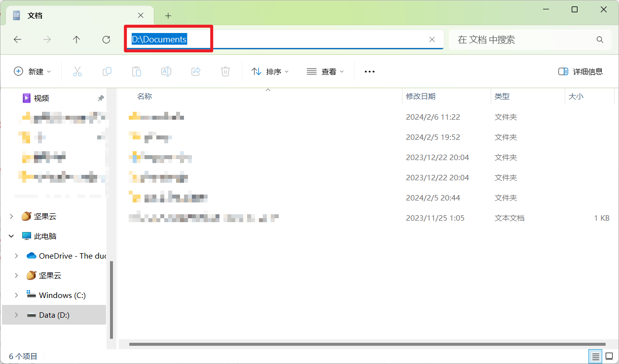Open the 排序 sort dropdown
The image size is (619, 364).
pyautogui.click(x=270, y=71)
